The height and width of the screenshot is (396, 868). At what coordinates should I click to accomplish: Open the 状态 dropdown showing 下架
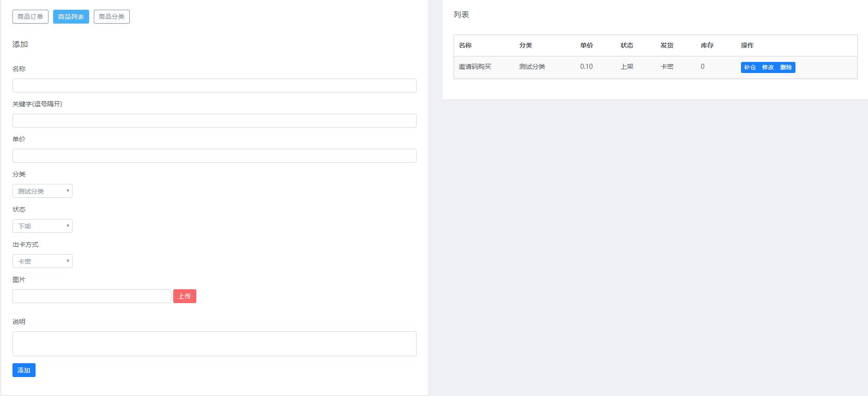42,226
